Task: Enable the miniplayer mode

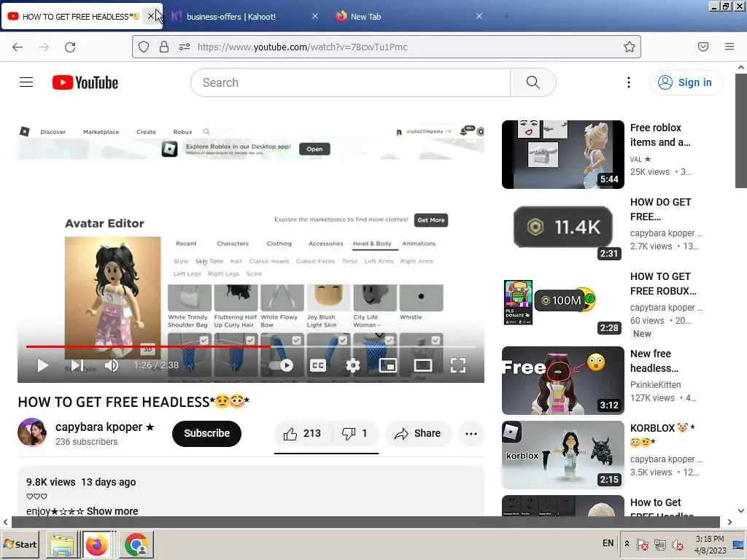Action: click(388, 365)
